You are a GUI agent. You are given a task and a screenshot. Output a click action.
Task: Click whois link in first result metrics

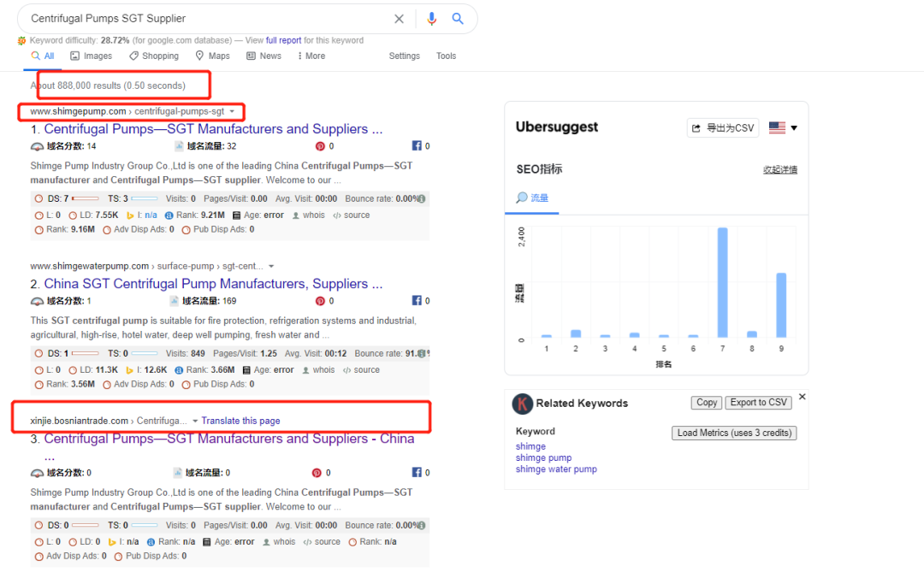[309, 215]
